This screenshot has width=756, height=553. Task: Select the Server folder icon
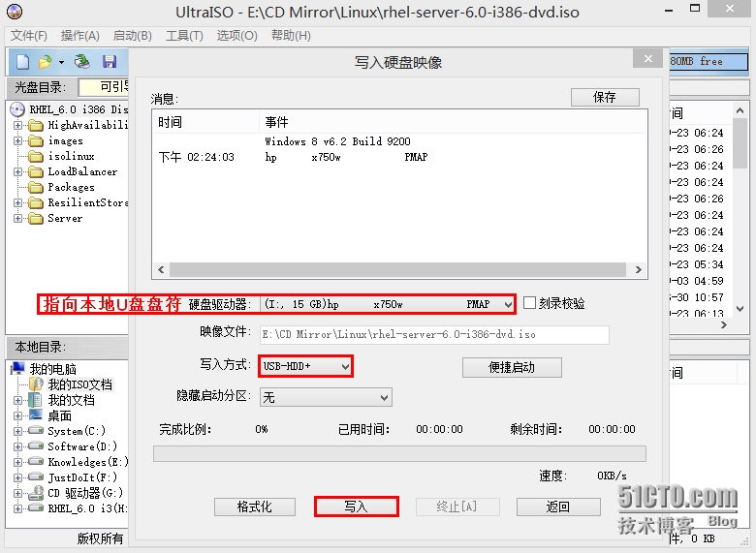coord(36,219)
